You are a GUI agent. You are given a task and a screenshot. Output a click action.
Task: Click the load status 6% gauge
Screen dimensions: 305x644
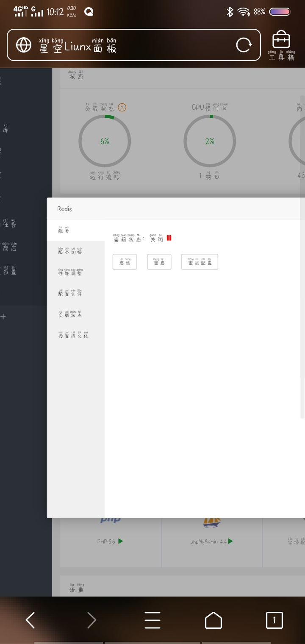tap(105, 141)
